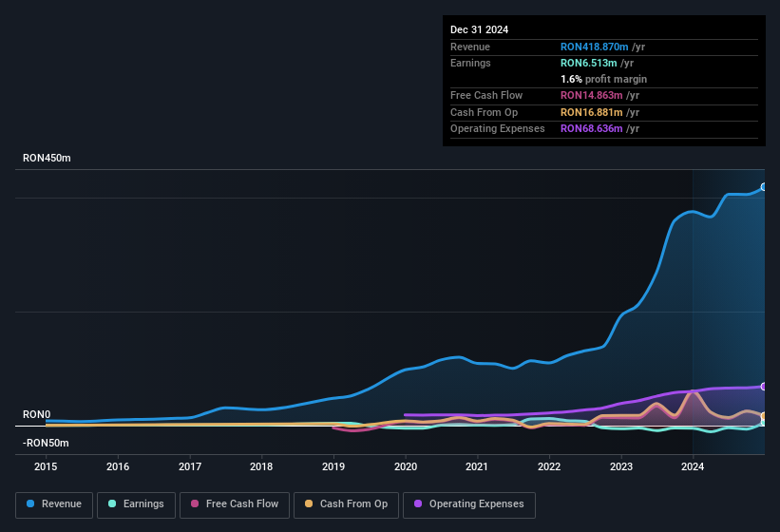Viewport: 780px width, 532px height.
Task: Click the RON418.870m revenue value
Action: pyautogui.click(x=595, y=47)
